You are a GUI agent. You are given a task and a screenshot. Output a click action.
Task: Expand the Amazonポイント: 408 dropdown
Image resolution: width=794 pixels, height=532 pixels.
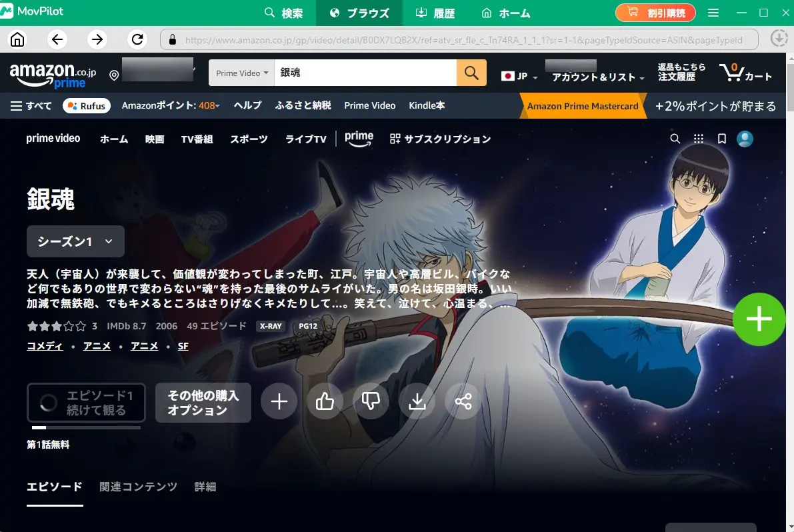pos(171,105)
